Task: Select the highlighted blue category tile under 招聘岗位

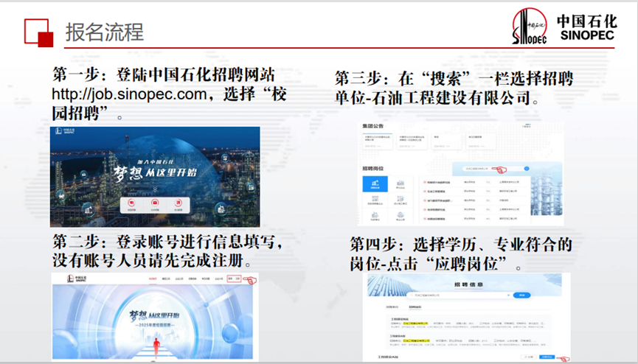Action: click(x=375, y=184)
